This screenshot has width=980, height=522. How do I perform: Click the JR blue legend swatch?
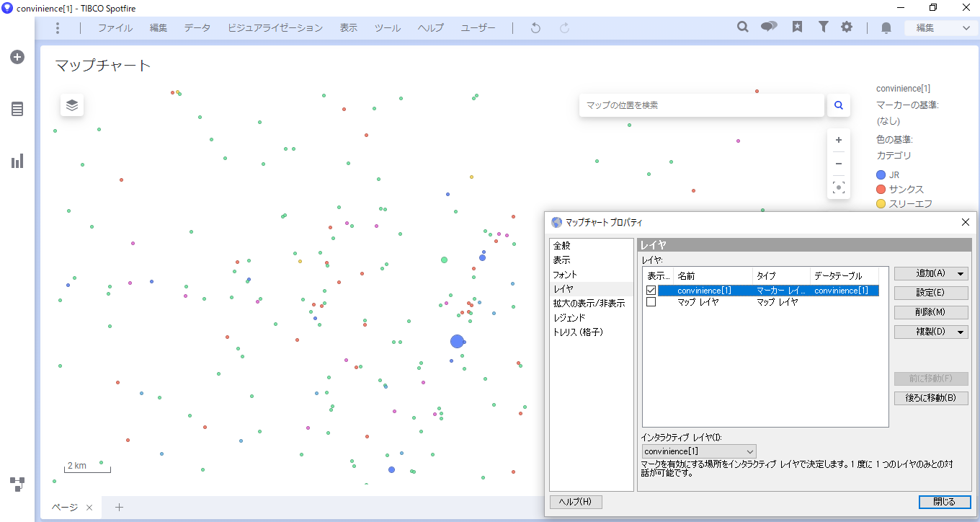(881, 175)
